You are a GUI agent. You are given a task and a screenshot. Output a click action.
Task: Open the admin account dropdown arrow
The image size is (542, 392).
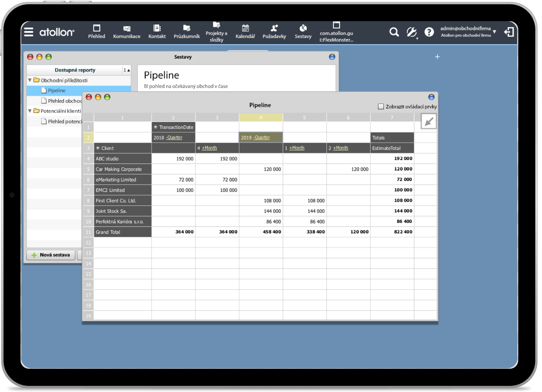(494, 32)
